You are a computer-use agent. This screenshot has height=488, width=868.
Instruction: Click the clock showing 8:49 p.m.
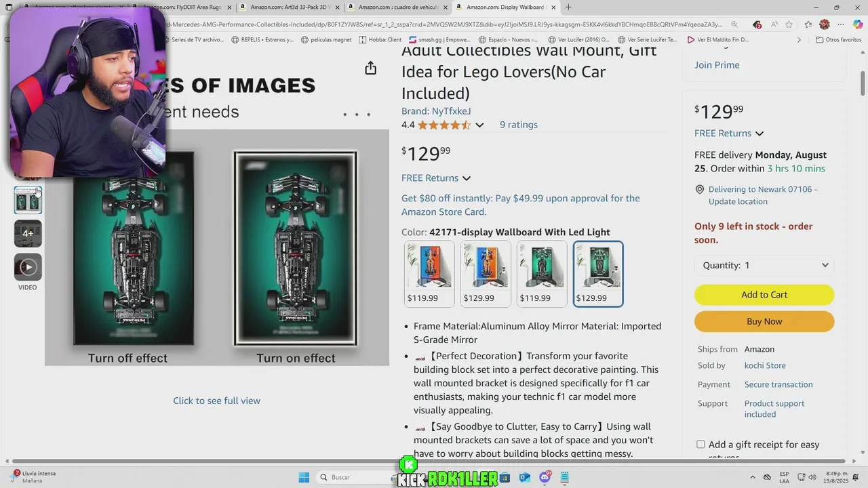(x=837, y=477)
